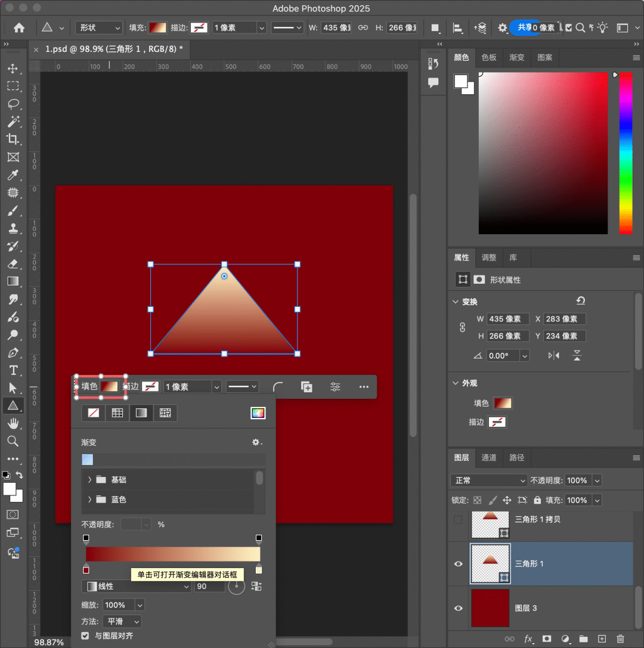Hide the 三角形 1 layer
The height and width of the screenshot is (648, 644).
click(x=458, y=563)
